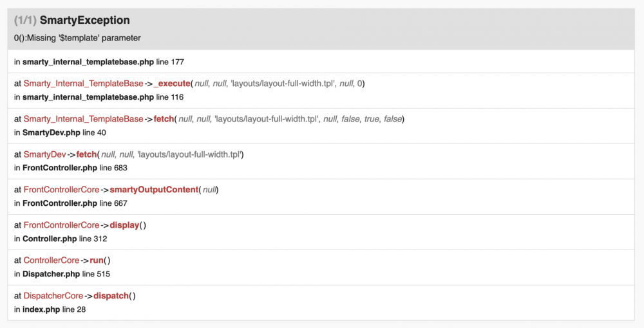
Task: Click FrontControllerCore class before smartyOutputContent
Action: coord(62,190)
